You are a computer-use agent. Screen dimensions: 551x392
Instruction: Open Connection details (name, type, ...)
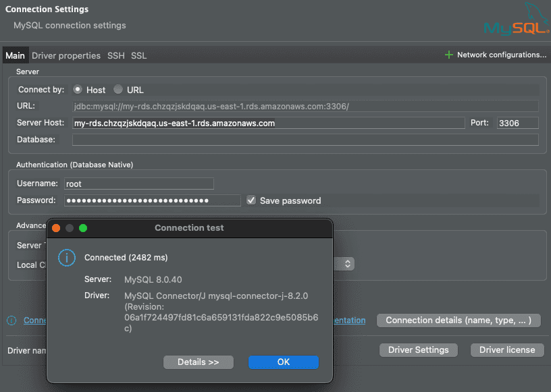458,320
